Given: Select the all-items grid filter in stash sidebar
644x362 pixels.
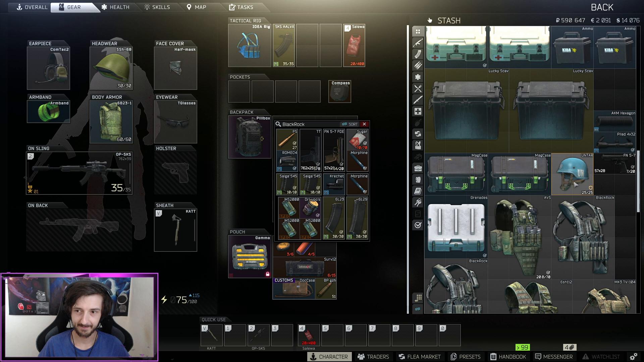Looking at the screenshot, I should point(418,32).
